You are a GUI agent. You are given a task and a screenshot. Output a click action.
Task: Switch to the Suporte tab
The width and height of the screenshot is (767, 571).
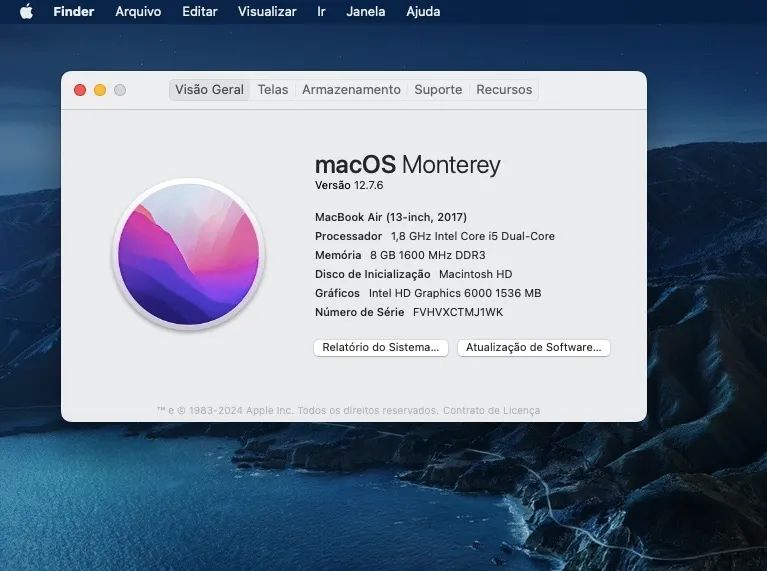(438, 90)
